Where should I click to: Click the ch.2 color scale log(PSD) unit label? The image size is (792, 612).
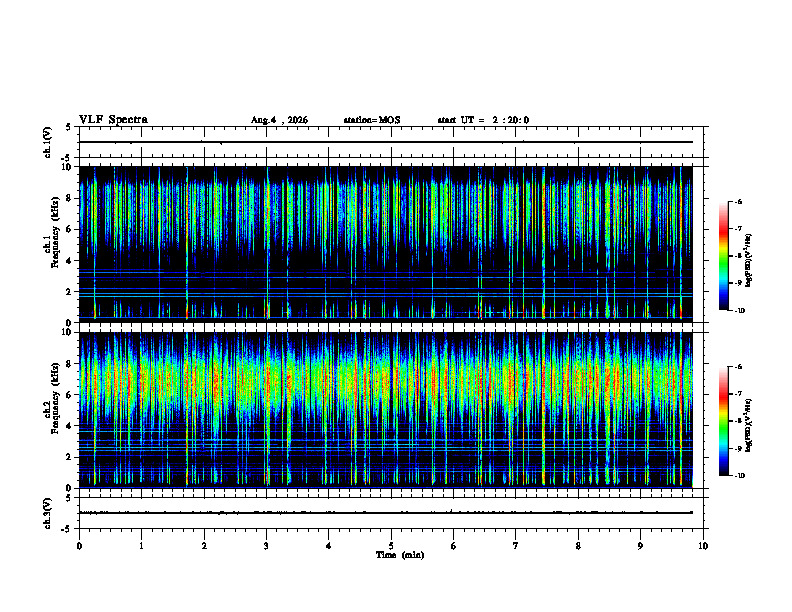[x=749, y=426]
